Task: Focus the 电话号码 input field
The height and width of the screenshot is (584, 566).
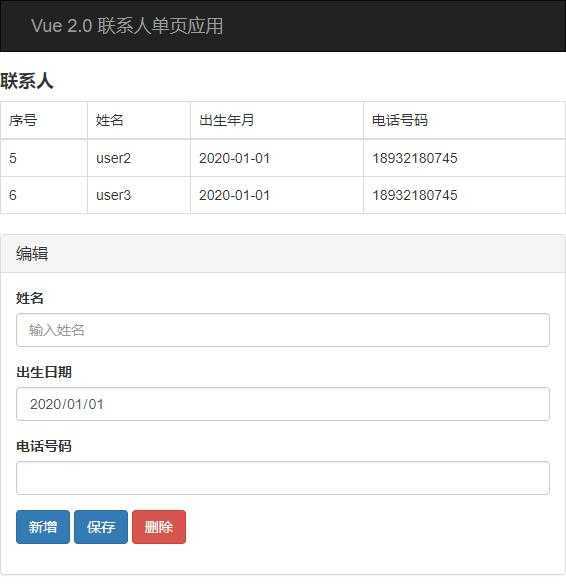Action: (283, 478)
